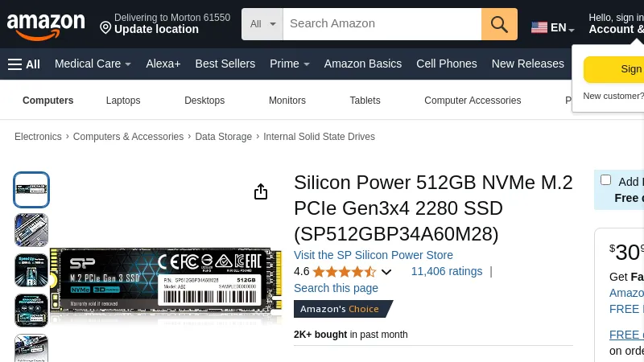The width and height of the screenshot is (644, 362).
Task: Tick the Add checkbox in buy box
Action: [x=606, y=180]
